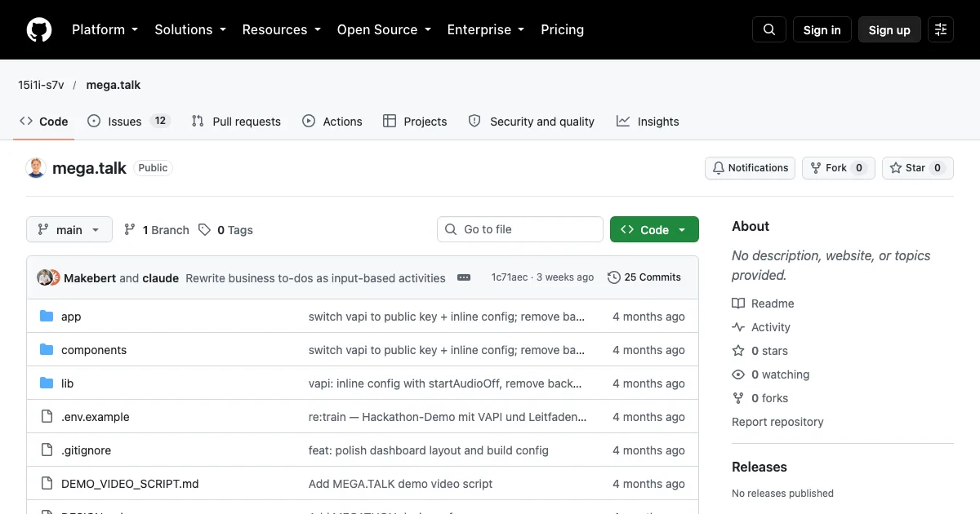Click the Go to file search field
The width and height of the screenshot is (980, 514).
(520, 230)
